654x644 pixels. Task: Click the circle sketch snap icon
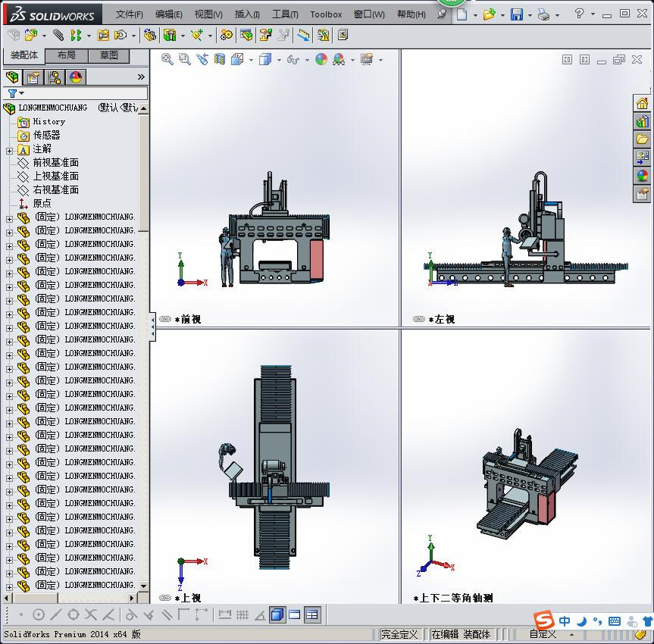click(39, 614)
